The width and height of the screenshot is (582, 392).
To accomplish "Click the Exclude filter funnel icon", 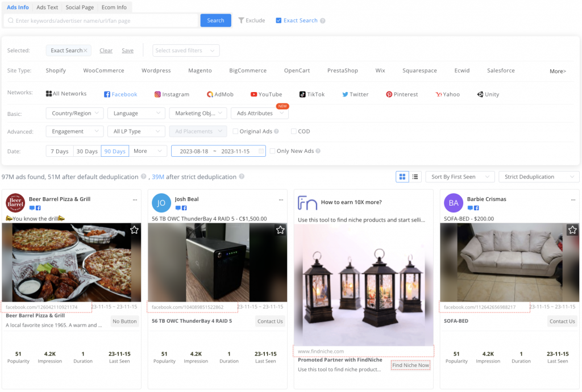I will 241,20.
